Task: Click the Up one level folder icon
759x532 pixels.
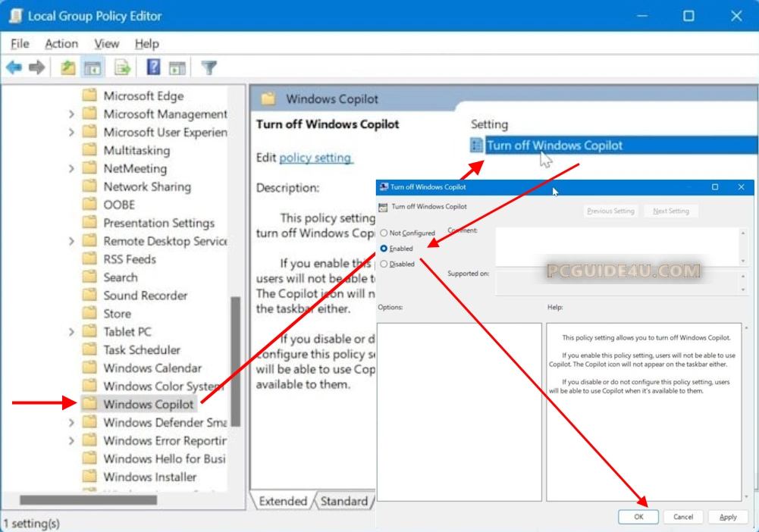Action: (68, 68)
